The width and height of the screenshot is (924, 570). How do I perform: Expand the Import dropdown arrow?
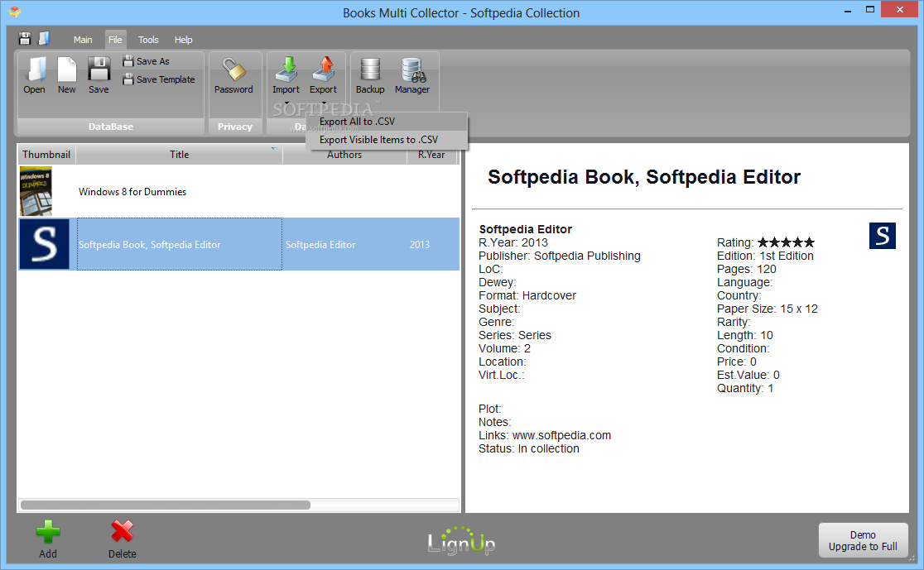(x=286, y=103)
